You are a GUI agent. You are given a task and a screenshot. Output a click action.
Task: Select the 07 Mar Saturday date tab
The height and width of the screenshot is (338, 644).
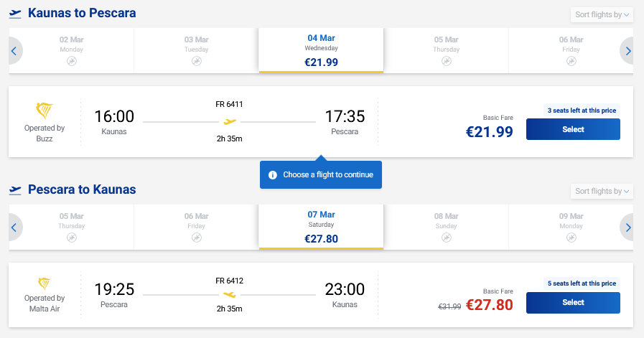pyautogui.click(x=321, y=227)
